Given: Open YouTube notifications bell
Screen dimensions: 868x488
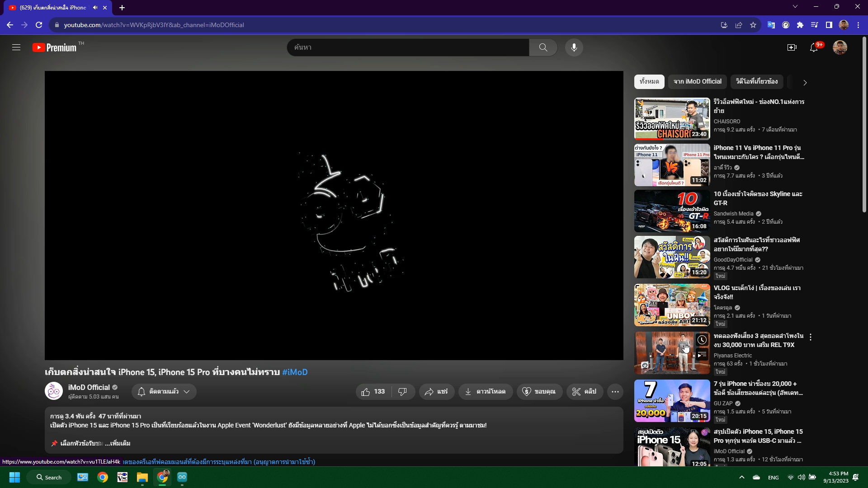Looking at the screenshot, I should (814, 47).
